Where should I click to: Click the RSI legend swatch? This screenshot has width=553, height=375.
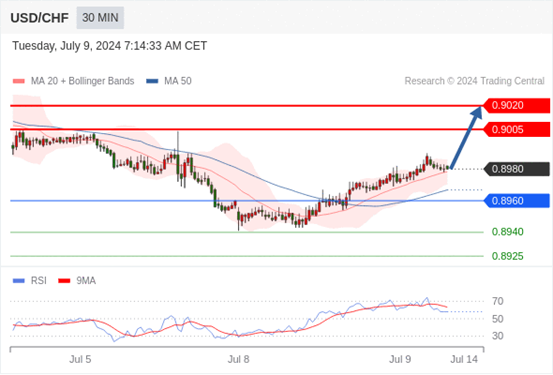click(19, 281)
